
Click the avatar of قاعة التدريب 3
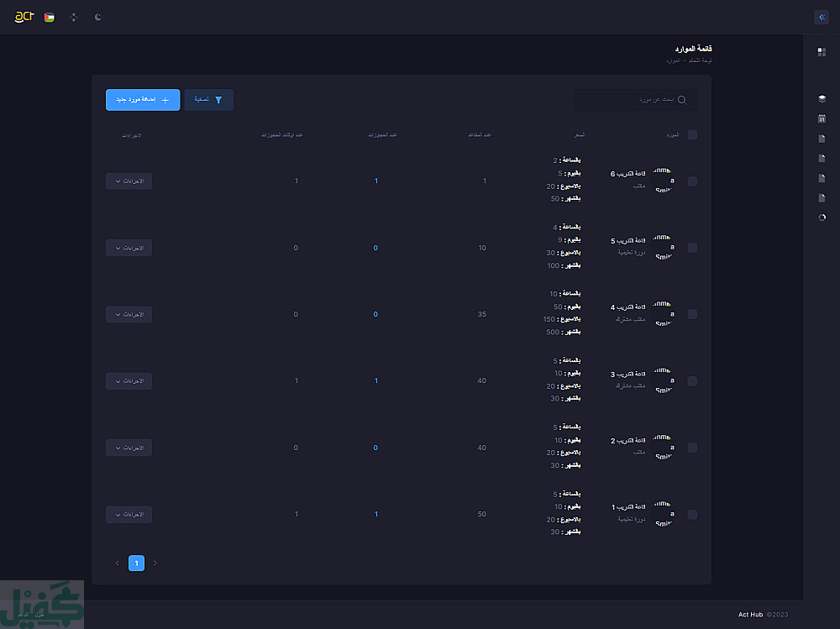(663, 381)
